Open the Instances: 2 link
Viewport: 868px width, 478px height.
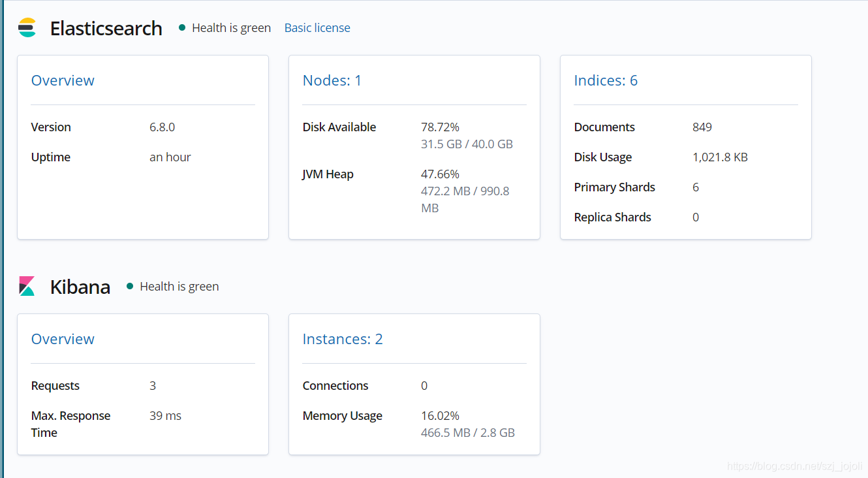click(x=343, y=339)
